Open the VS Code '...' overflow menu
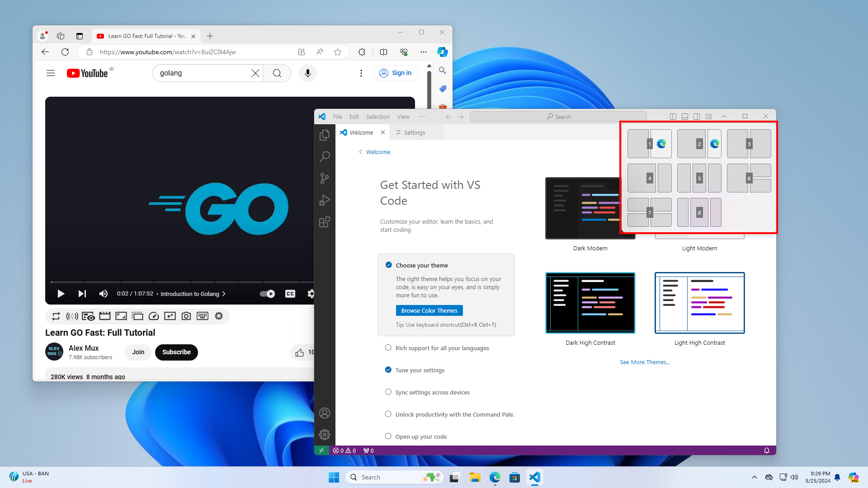The image size is (868, 488). pos(422,117)
